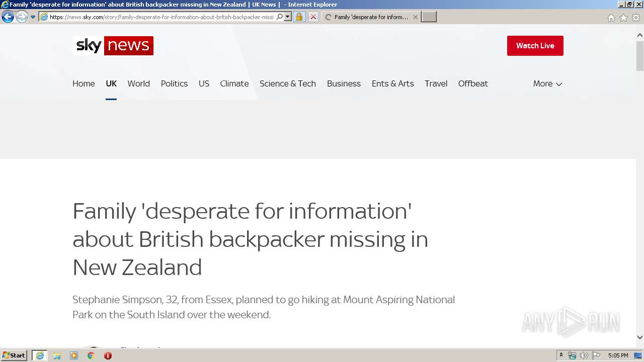
Task: Open File Explorer folder on taskbar
Action: 57,355
